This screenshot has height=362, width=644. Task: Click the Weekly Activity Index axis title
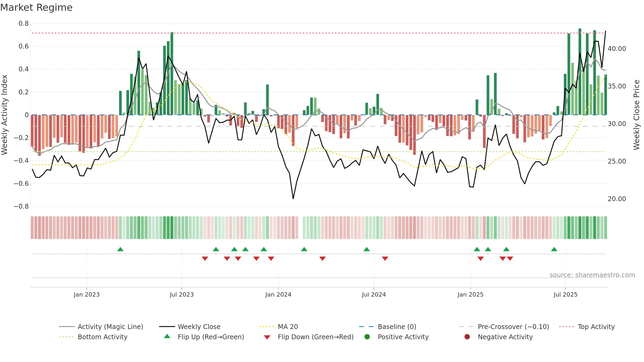point(4,115)
